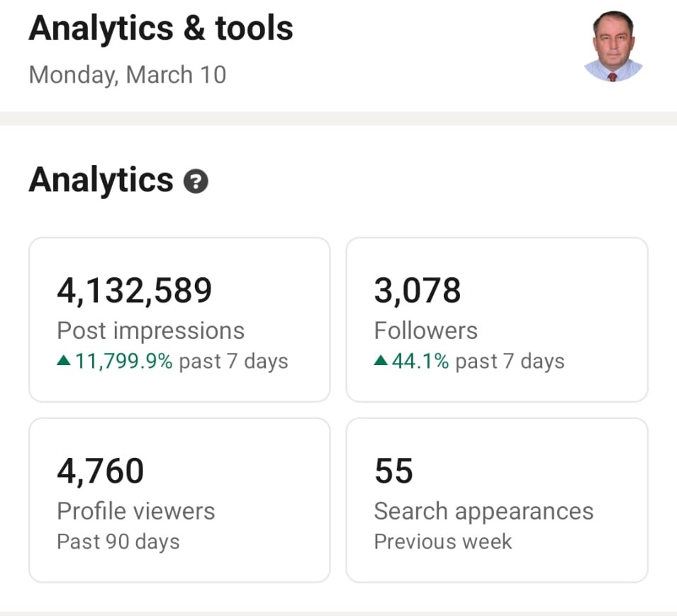Click the Monday, March 10 date text
Screen dimensions: 677x616
(128, 74)
